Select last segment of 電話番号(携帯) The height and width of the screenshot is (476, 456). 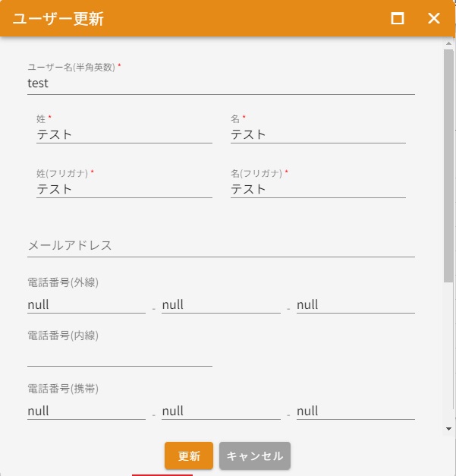tap(355, 411)
